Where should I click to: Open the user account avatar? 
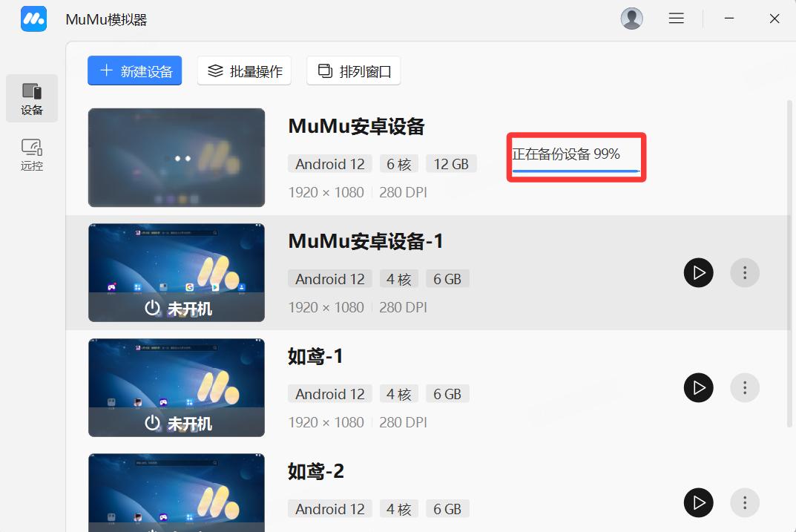click(x=631, y=19)
